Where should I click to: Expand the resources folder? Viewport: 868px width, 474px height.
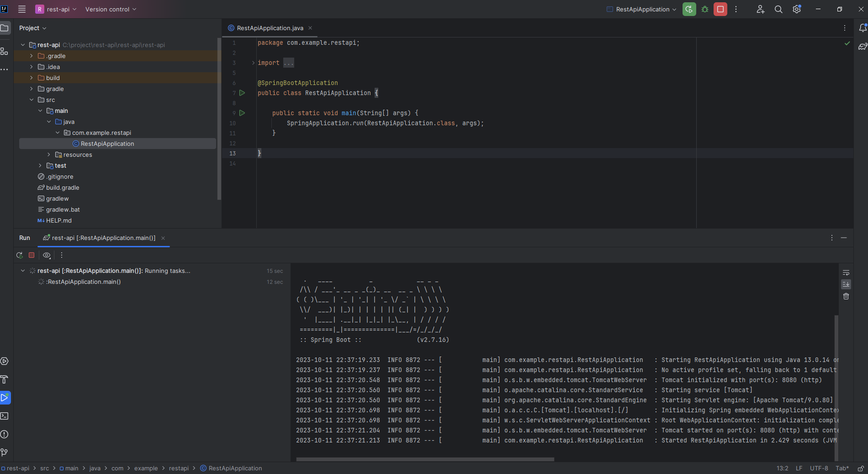click(x=48, y=154)
